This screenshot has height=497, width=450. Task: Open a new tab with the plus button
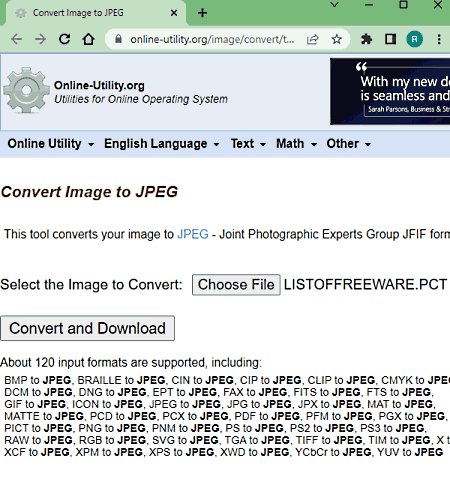pos(202,13)
